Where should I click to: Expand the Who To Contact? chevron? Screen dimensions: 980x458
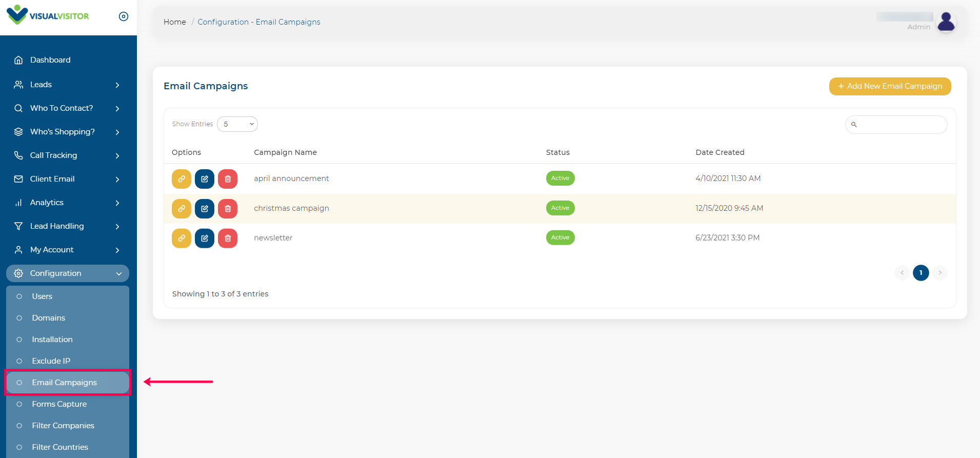click(x=117, y=109)
